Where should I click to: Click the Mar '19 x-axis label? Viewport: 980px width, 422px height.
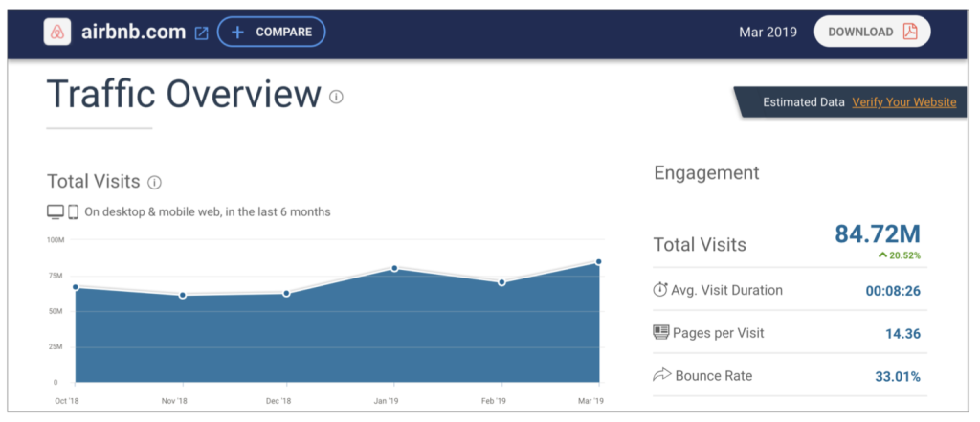pyautogui.click(x=592, y=401)
